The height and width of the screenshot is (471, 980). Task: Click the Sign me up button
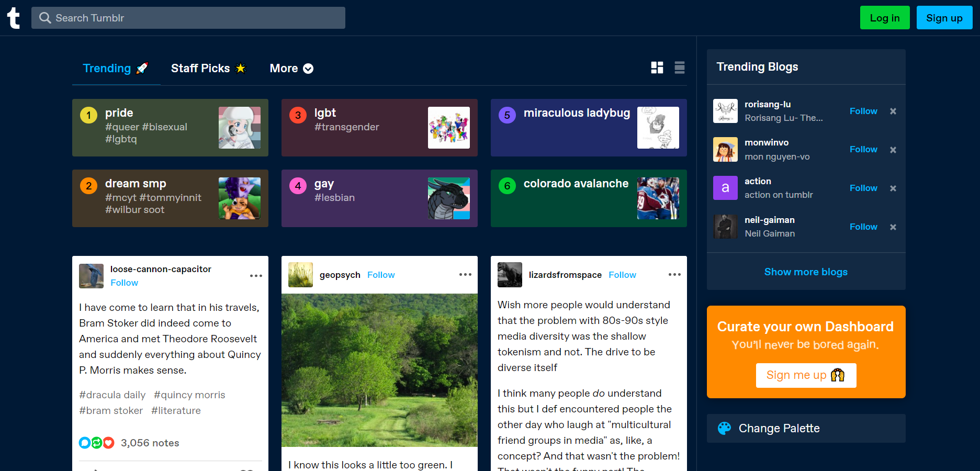[x=806, y=375]
